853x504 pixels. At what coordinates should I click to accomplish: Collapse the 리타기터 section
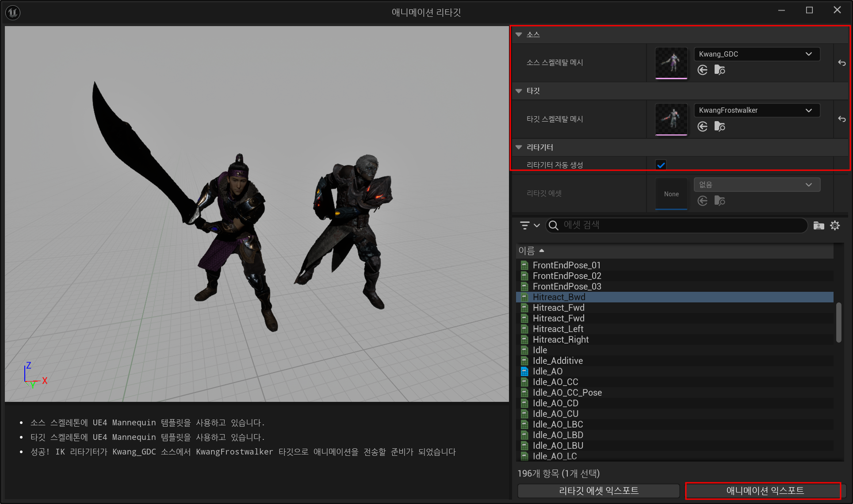click(519, 147)
